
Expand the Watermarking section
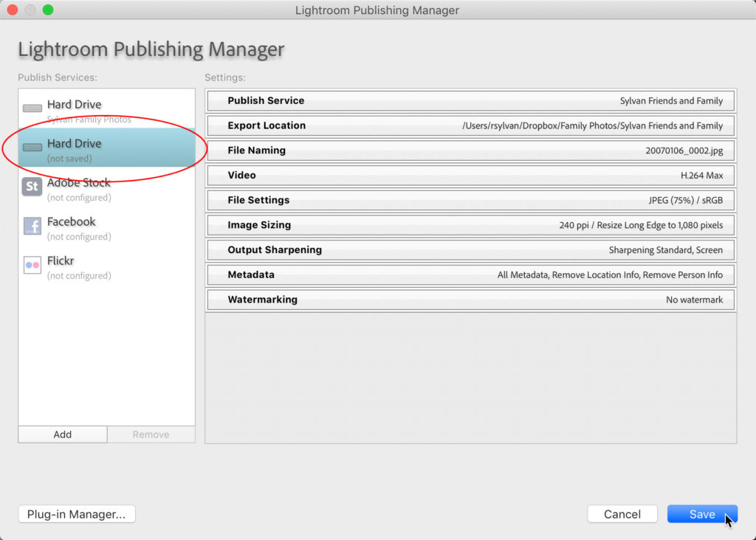coord(470,300)
